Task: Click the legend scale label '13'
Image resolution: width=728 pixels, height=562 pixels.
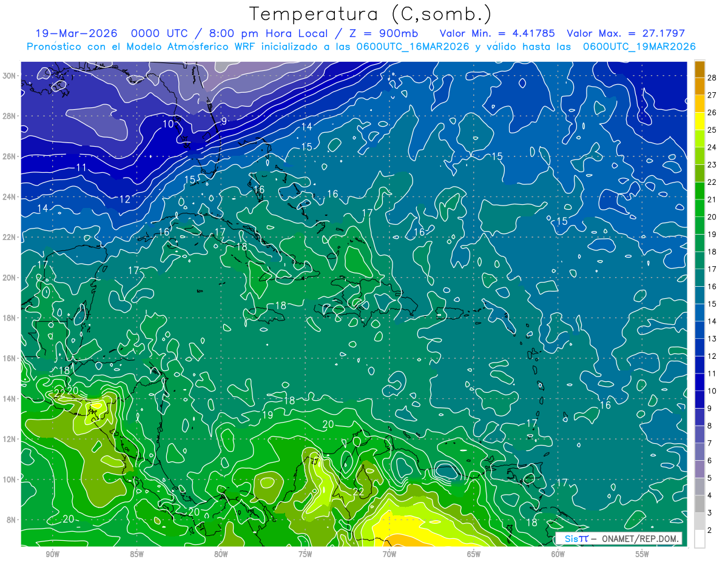Action: click(712, 339)
